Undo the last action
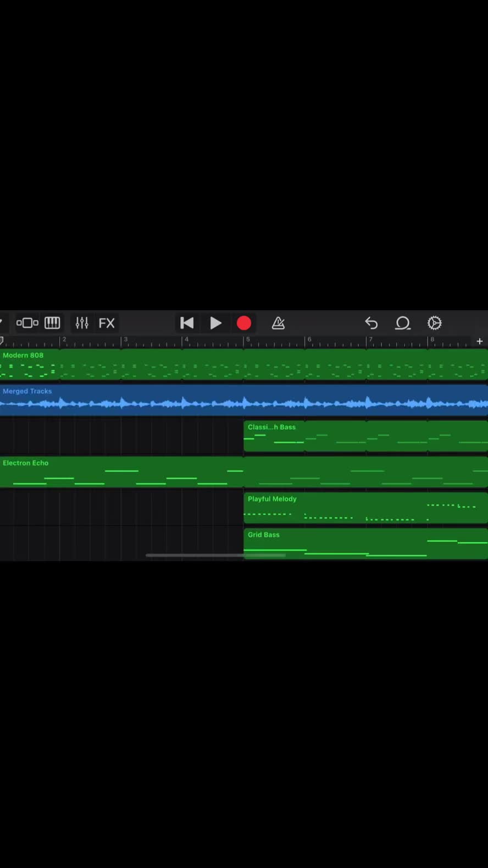 [x=371, y=323]
